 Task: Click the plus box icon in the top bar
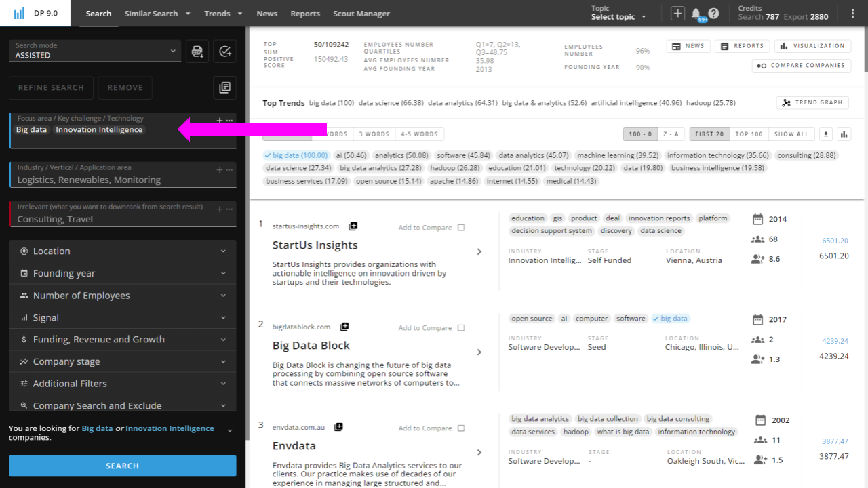[x=677, y=14]
